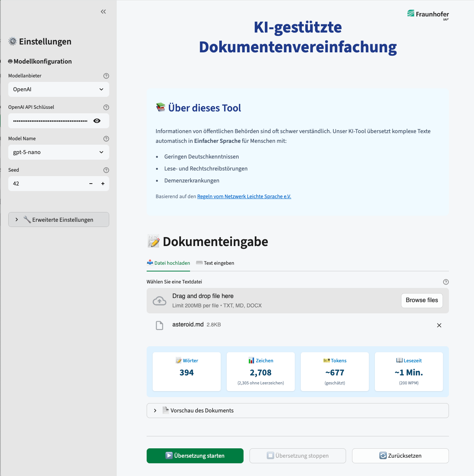474x476 pixels.
Task: Click Zurücksetzen button
Action: point(400,456)
